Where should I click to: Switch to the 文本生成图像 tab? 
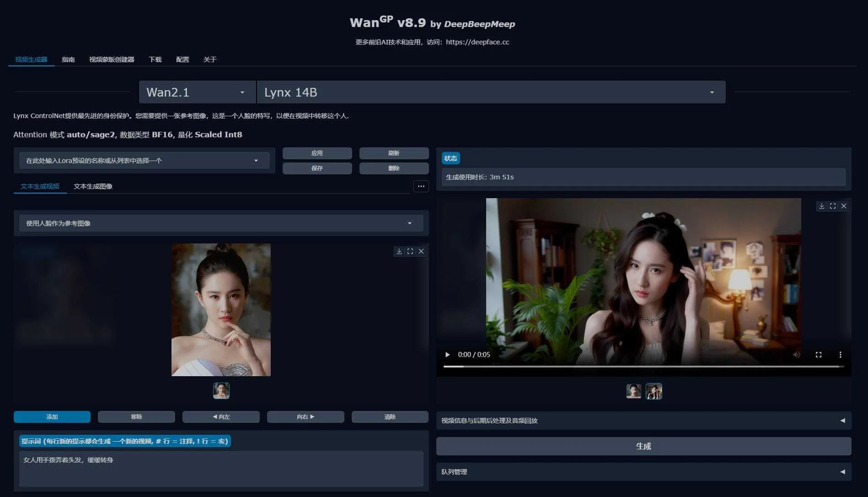pyautogui.click(x=93, y=186)
